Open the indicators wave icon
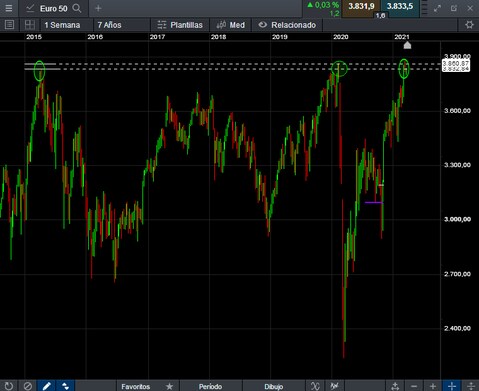Viewport: 479px width, 391px height. click(x=315, y=386)
